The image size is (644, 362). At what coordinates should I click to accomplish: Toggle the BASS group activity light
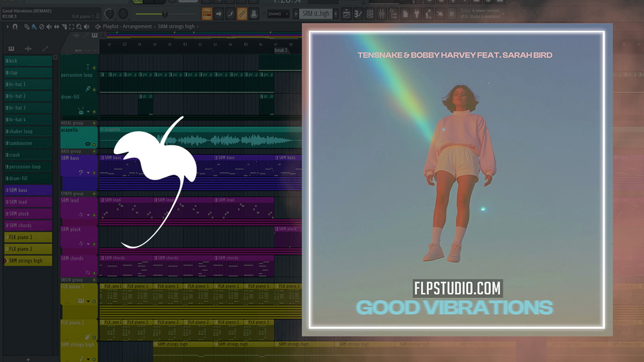(x=94, y=151)
